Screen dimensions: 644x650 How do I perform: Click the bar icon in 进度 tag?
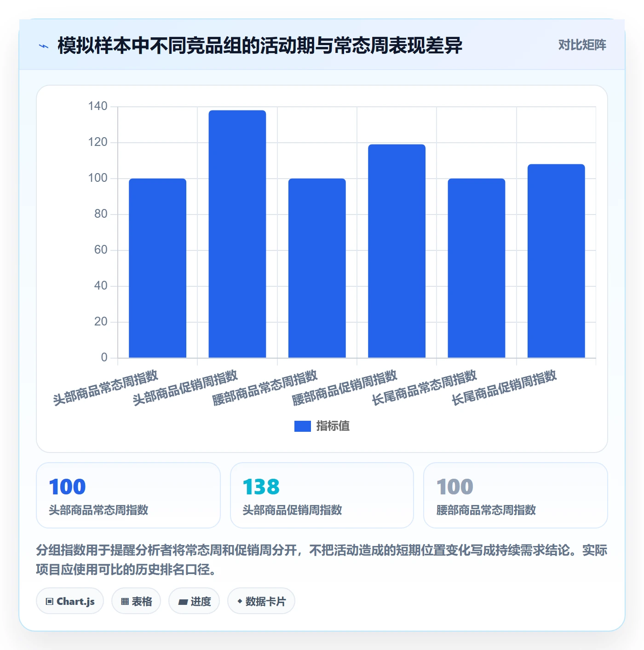pyautogui.click(x=183, y=602)
